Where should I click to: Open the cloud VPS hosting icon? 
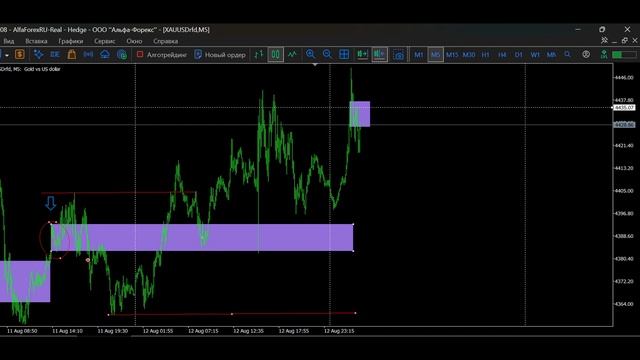point(105,54)
